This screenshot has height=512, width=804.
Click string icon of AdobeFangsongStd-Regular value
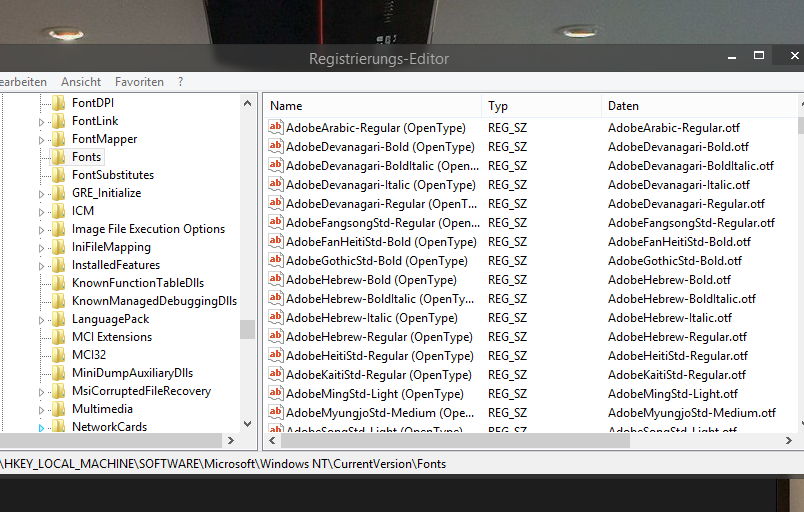(276, 221)
